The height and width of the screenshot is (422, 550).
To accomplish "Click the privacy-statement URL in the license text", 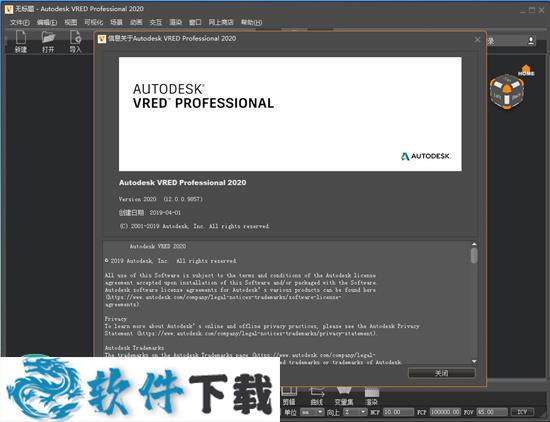I will click(x=257, y=334).
